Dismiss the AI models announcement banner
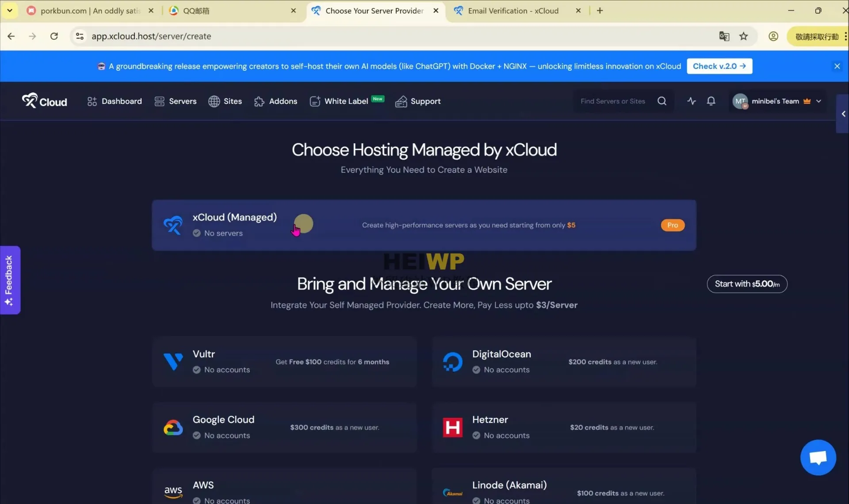This screenshot has width=849, height=504. coord(837,66)
